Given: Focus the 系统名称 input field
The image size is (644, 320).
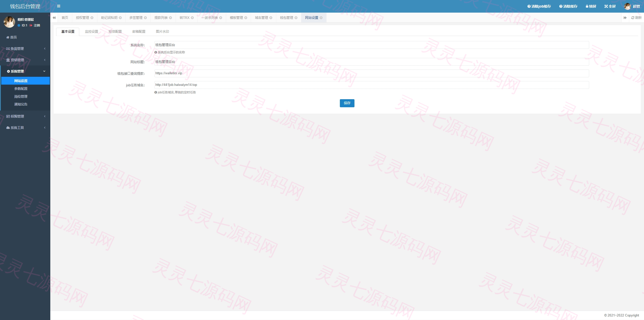Looking at the screenshot, I should 372,45.
